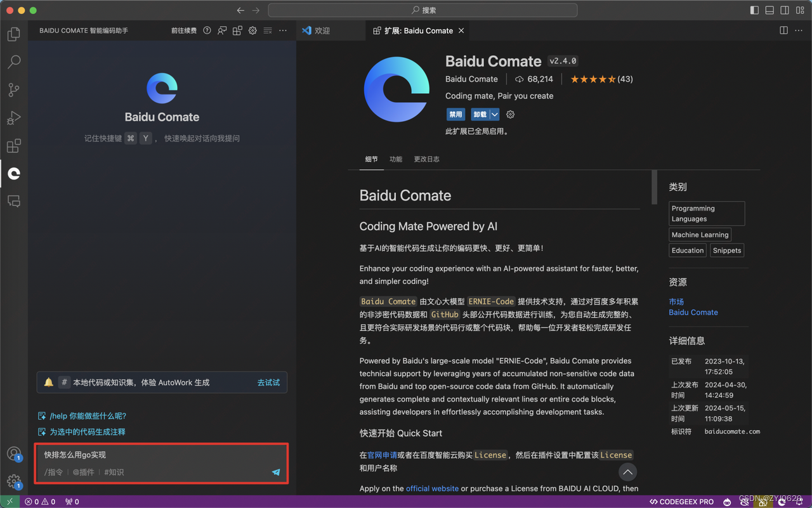The image size is (812, 508).
Task: Go forward with the right arrow
Action: point(256,10)
